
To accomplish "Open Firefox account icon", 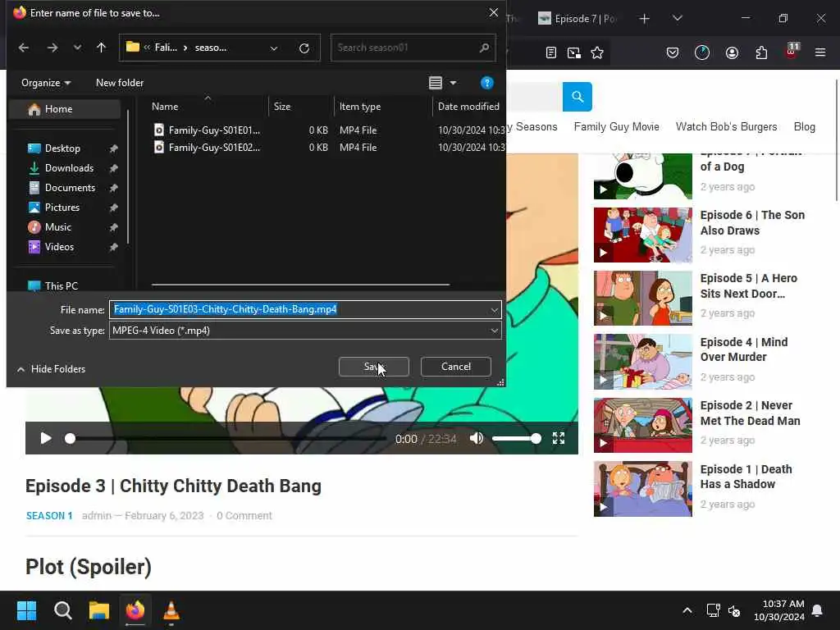I will tap(732, 52).
